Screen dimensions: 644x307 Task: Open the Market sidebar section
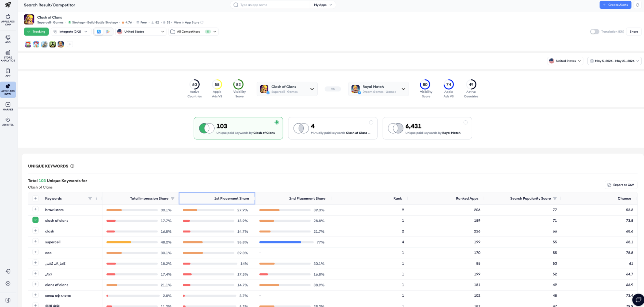pyautogui.click(x=8, y=106)
